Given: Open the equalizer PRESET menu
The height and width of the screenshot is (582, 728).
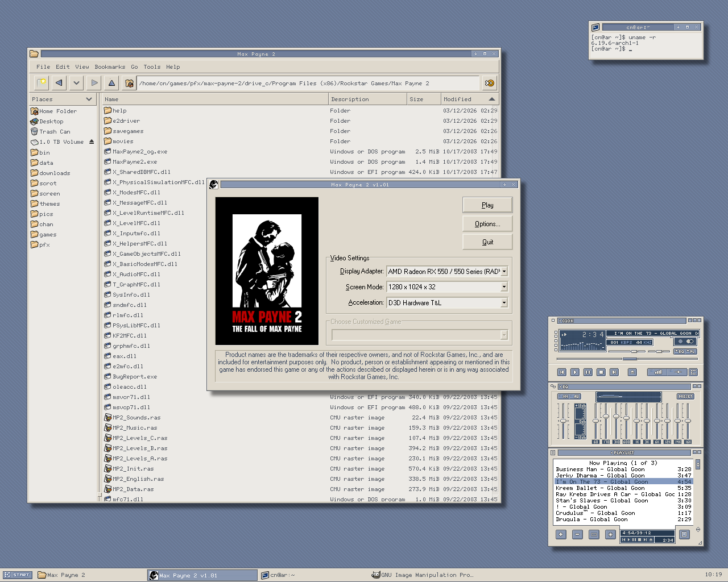Looking at the screenshot, I should pos(685,397).
